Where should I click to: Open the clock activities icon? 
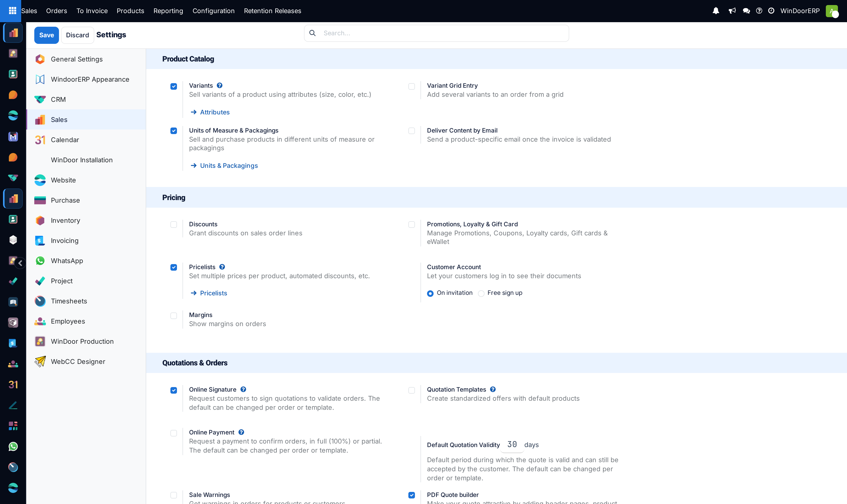771,11
